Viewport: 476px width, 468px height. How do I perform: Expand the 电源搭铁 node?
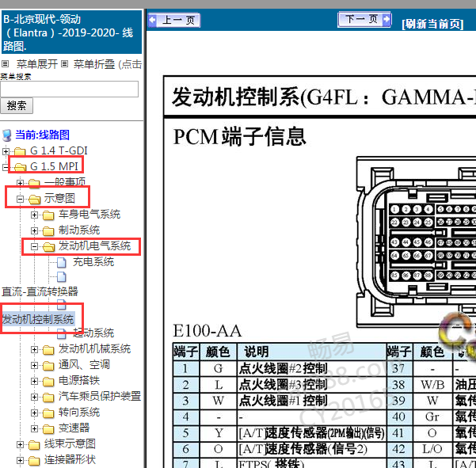(x=34, y=381)
